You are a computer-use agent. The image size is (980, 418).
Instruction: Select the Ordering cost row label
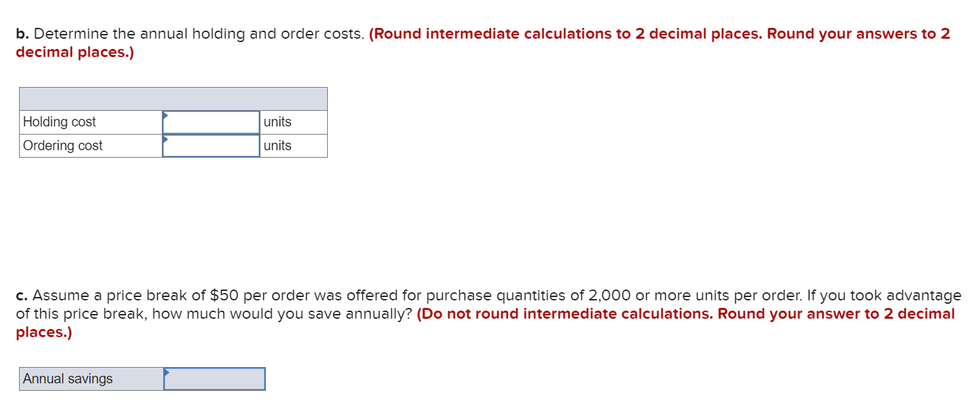pyautogui.click(x=62, y=145)
